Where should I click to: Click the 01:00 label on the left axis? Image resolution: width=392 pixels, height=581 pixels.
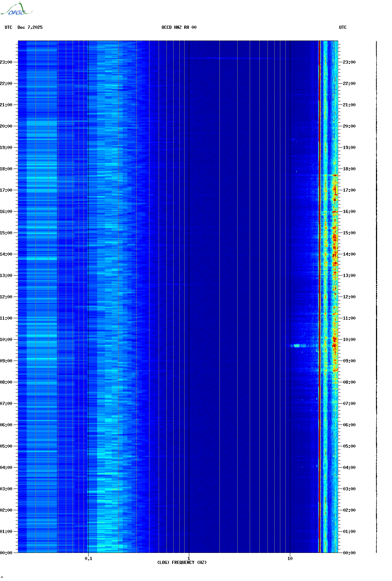coord(6,532)
